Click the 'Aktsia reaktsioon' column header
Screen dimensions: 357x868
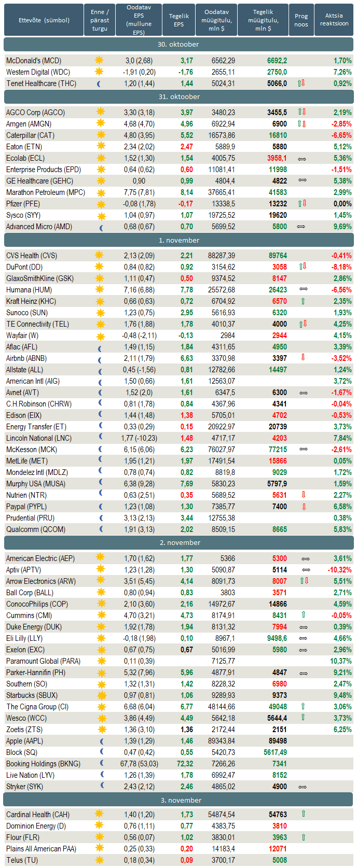coord(334,20)
